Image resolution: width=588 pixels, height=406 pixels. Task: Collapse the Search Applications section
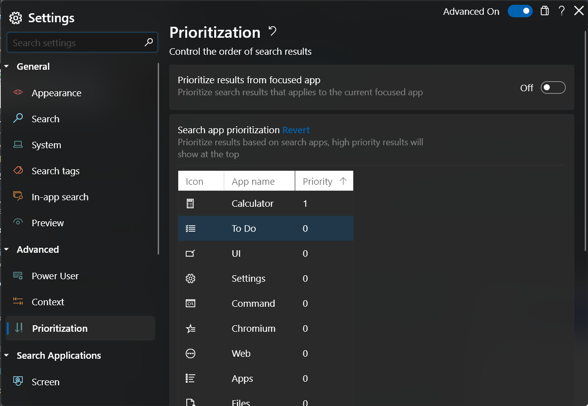[x=6, y=355]
